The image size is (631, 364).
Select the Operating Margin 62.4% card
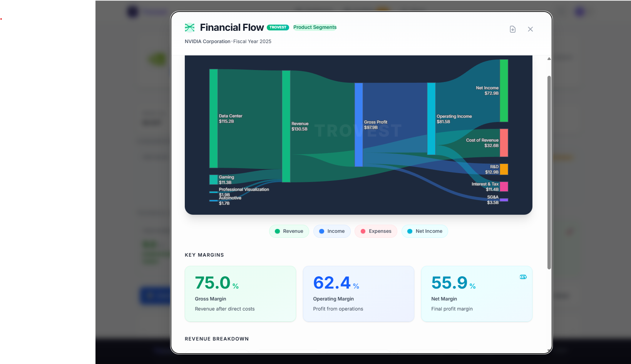point(359,294)
